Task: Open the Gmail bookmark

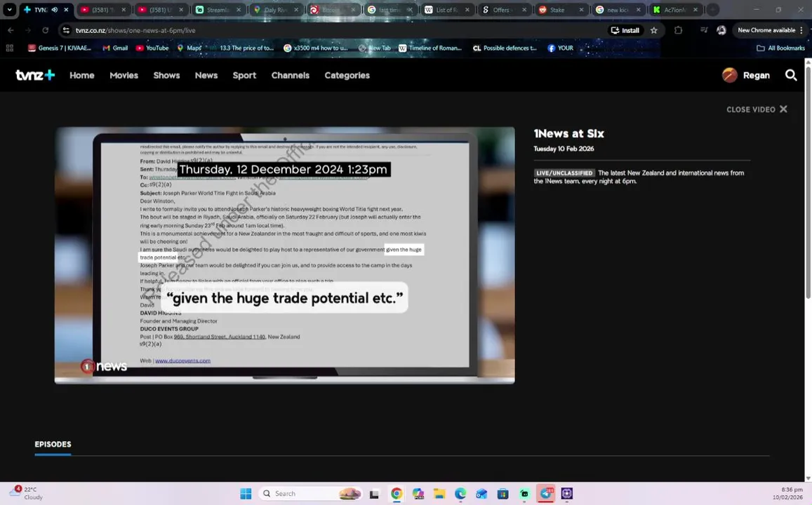Action: (115, 48)
